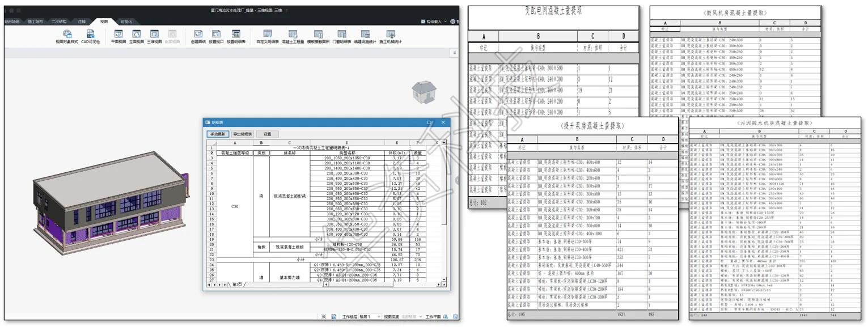Image resolution: width=868 pixels, height=327 pixels.
Task: Select the 第1页 sheet tab in 明细表
Action: pos(236,284)
